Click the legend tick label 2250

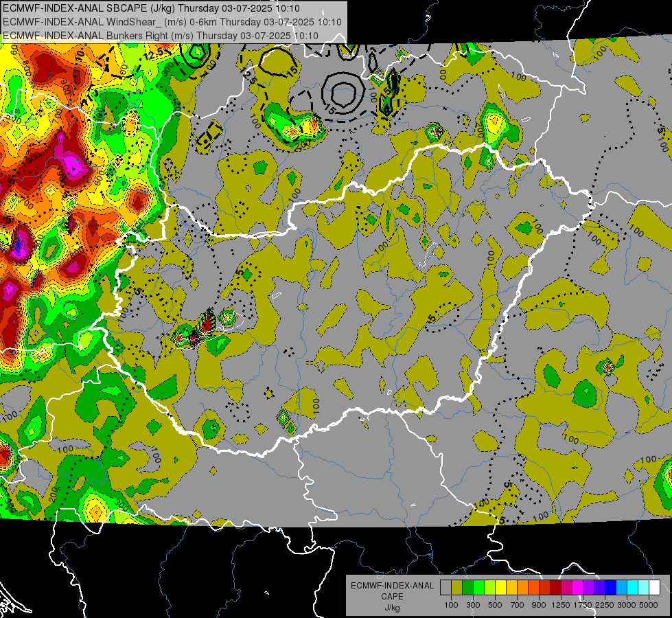(605, 605)
